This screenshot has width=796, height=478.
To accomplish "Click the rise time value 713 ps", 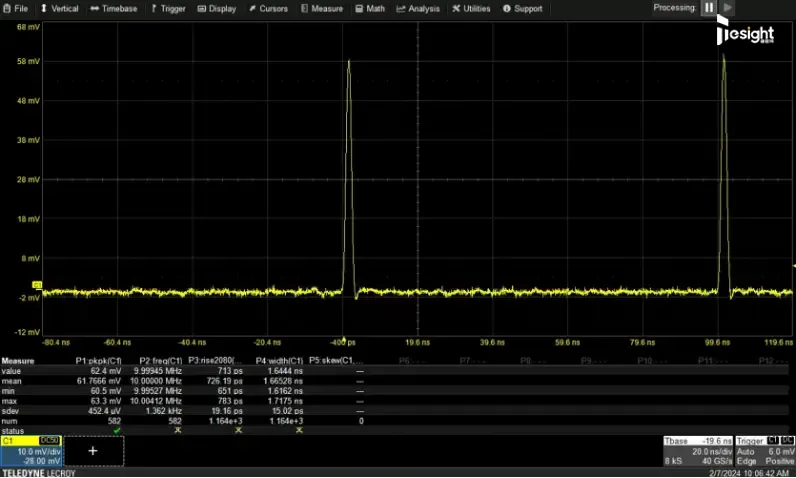I will [230, 371].
